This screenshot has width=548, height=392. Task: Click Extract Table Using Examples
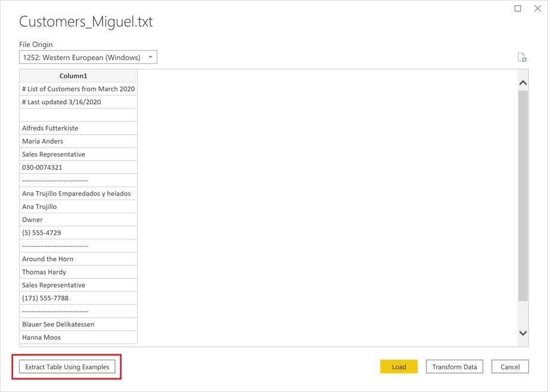click(x=67, y=366)
